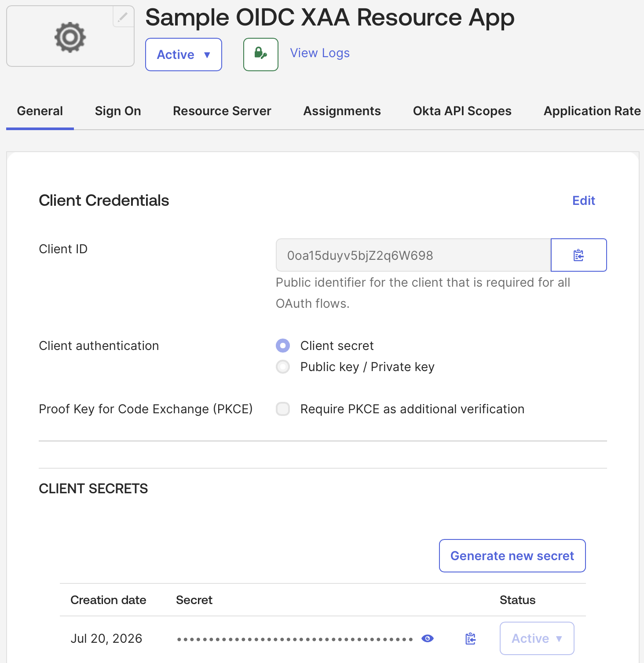Click the pencil edit logo icon
Screen dimensions: 644x663
[x=123, y=17]
